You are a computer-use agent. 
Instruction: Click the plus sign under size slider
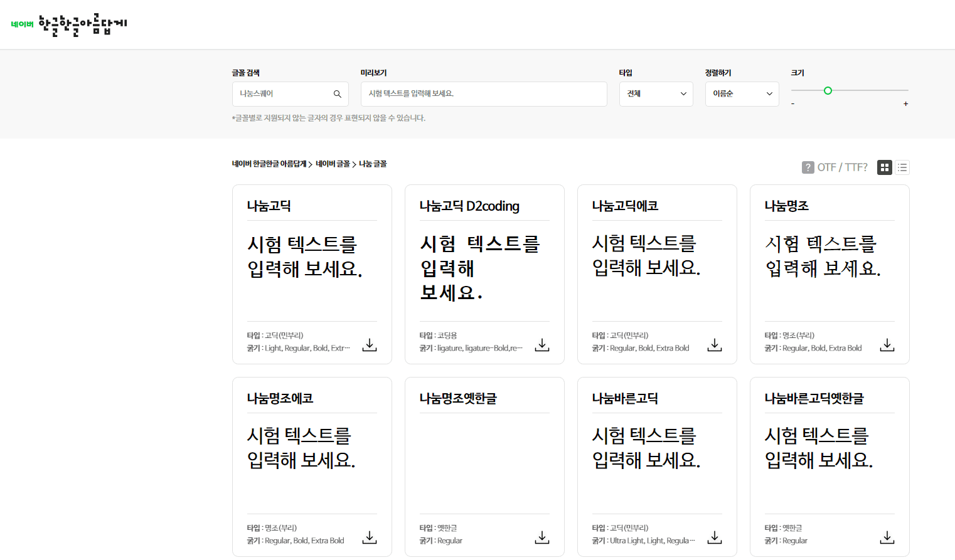coord(905,104)
